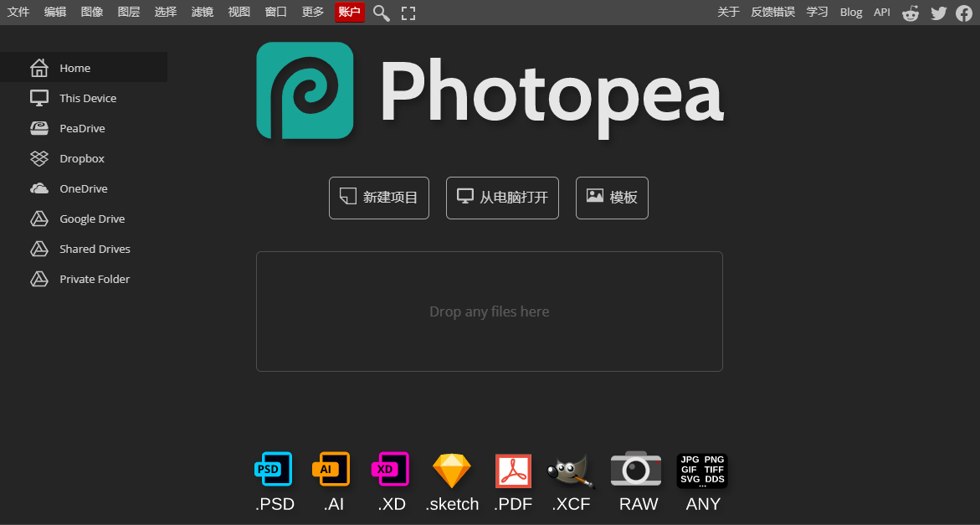The image size is (980, 525).
Task: Open Shared Drives in sidebar
Action: point(84,249)
